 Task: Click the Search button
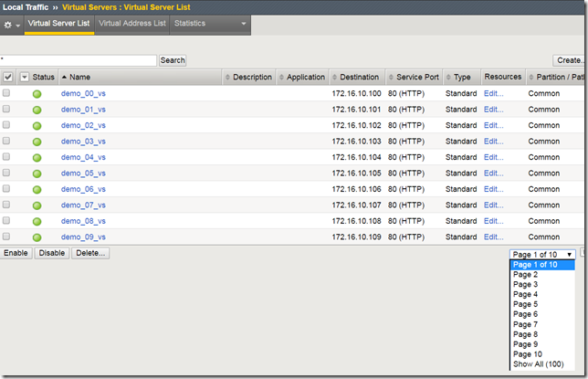point(173,60)
